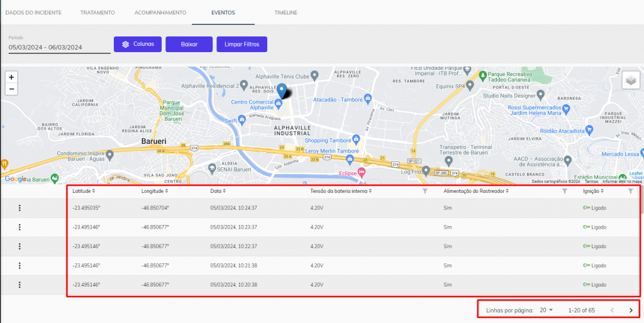Filter the Tensão da bateria interna column
Viewport: 644px width, 323px height.
(x=425, y=191)
